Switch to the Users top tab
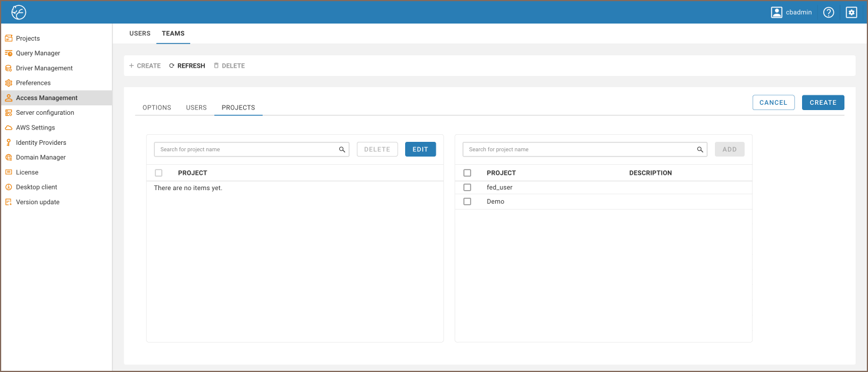The image size is (868, 372). point(140,34)
